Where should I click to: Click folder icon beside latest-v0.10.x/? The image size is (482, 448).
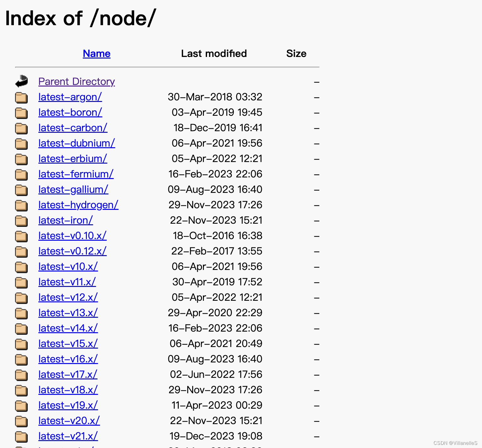point(21,236)
